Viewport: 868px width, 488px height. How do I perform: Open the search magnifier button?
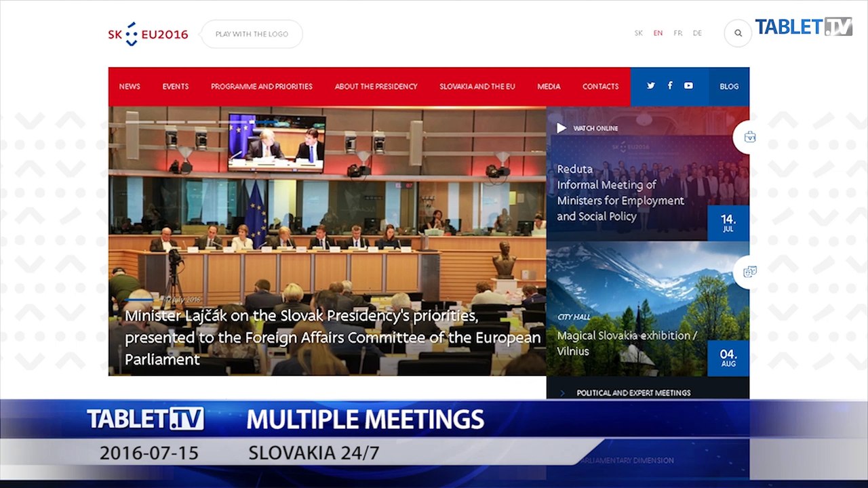pyautogui.click(x=738, y=33)
